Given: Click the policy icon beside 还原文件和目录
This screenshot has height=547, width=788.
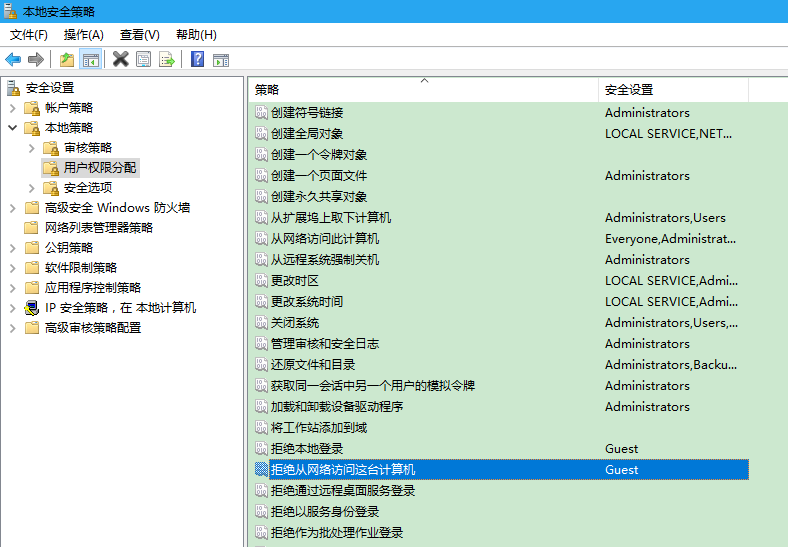Looking at the screenshot, I should click(x=261, y=364).
